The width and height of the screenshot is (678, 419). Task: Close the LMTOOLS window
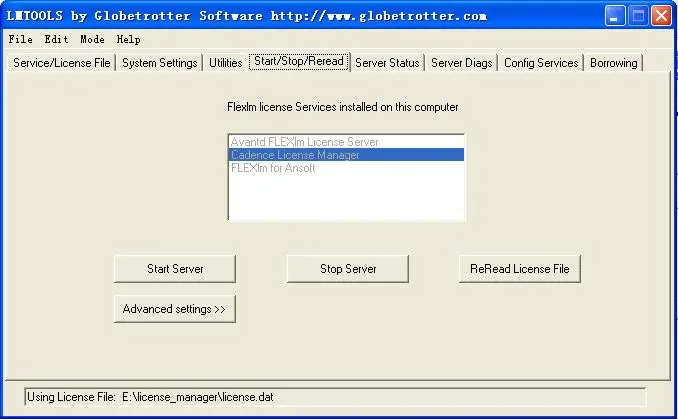coord(662,16)
